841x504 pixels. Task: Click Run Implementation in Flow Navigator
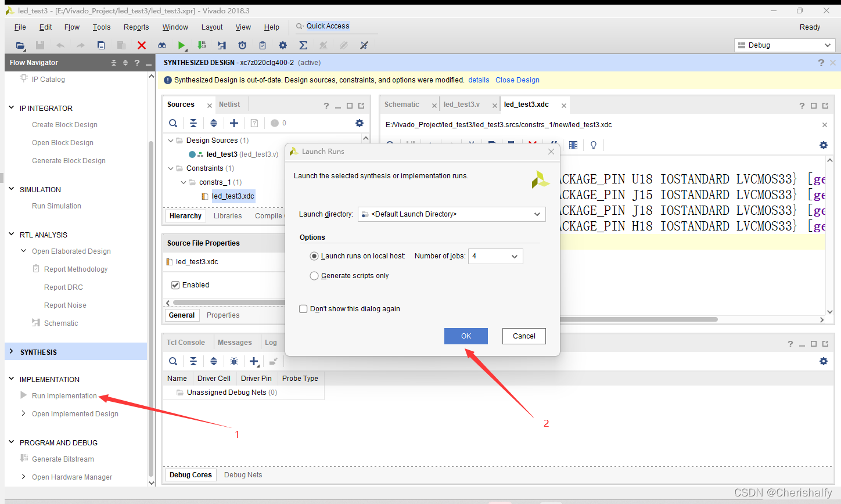64,396
